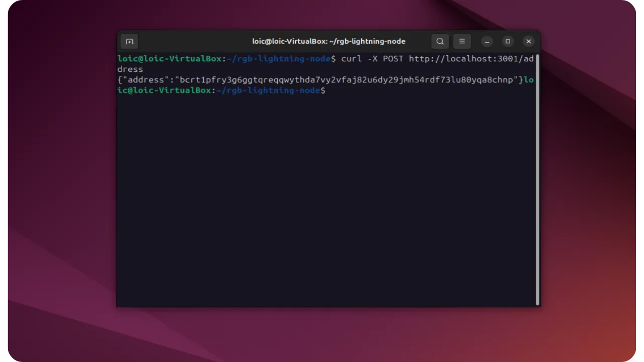Close the rgb-lightning-node terminal window
This screenshot has width=644, height=362.
528,41
